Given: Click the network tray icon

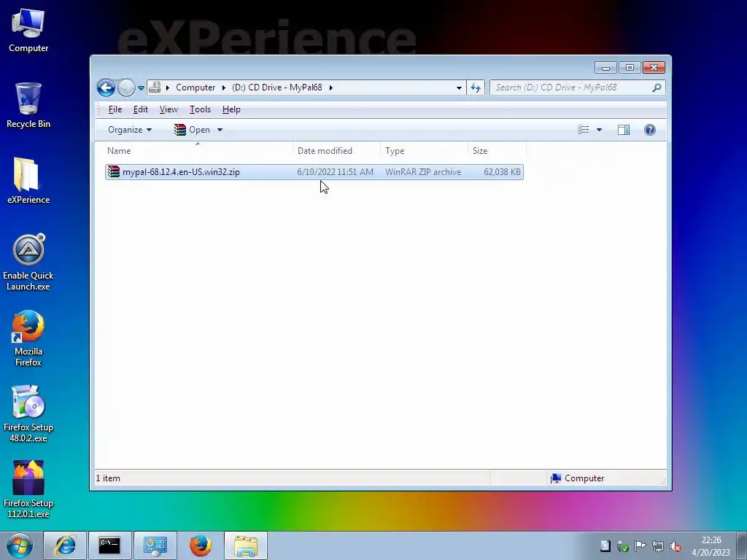Looking at the screenshot, I should point(658,546).
